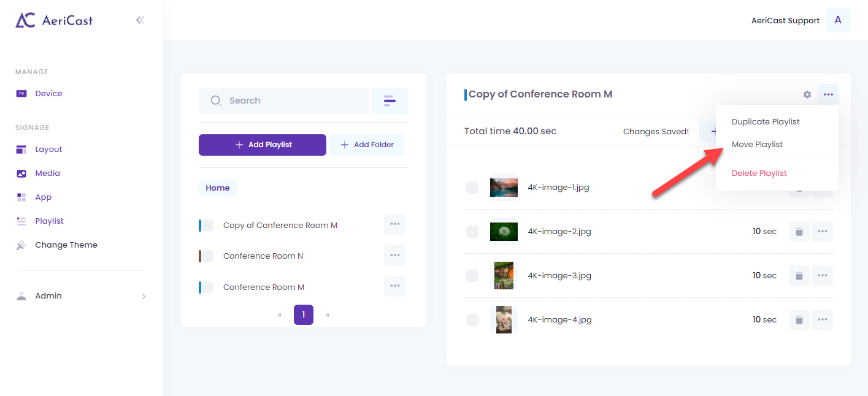Click the Admin chevron arrow
868x396 pixels.
pyautogui.click(x=144, y=296)
